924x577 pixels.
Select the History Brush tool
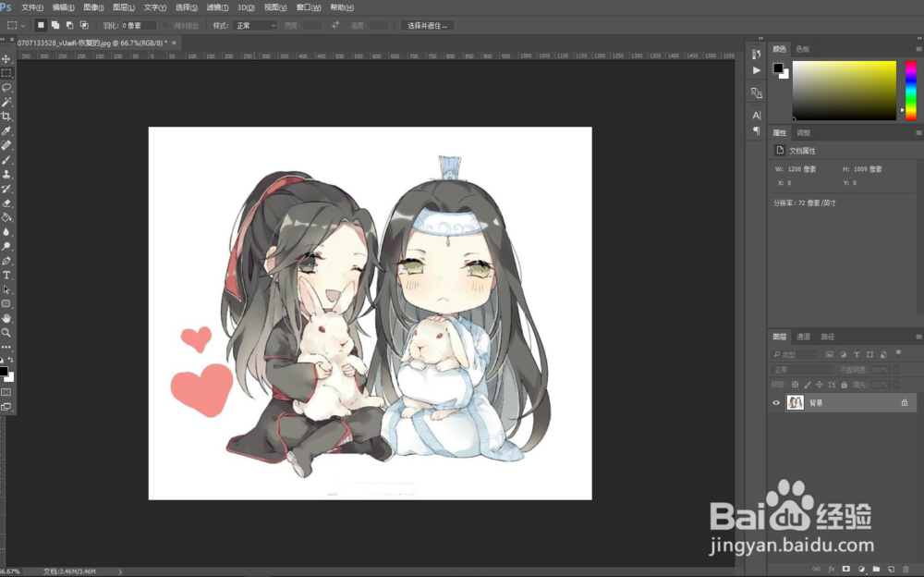click(6, 189)
